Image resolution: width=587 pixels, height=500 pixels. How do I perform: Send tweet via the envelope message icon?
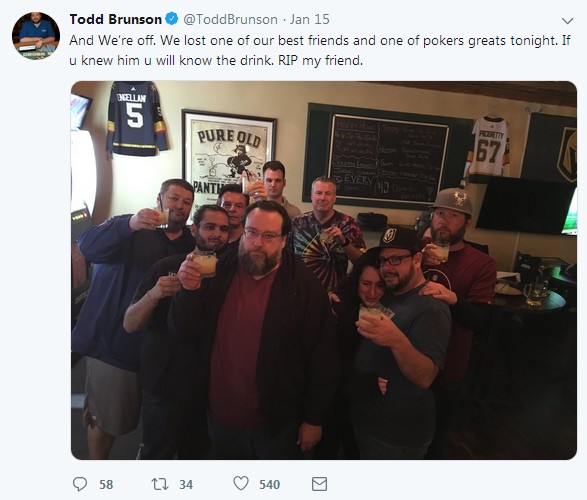tap(319, 484)
